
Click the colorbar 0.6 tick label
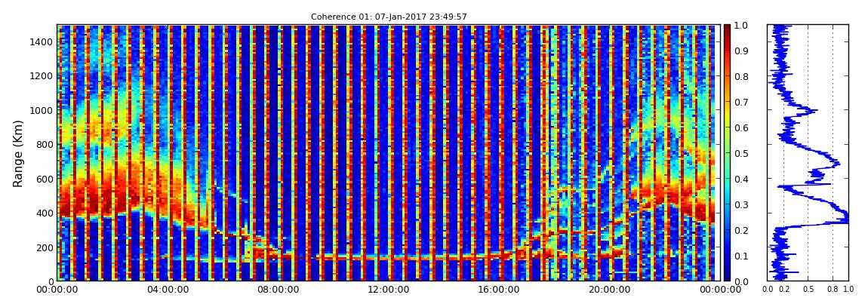tap(740, 127)
